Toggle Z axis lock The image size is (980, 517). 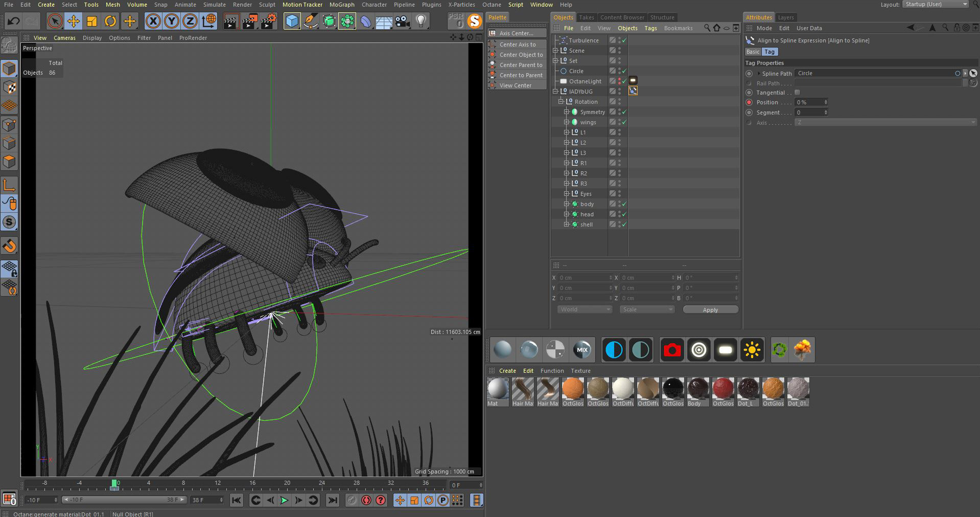(x=190, y=21)
